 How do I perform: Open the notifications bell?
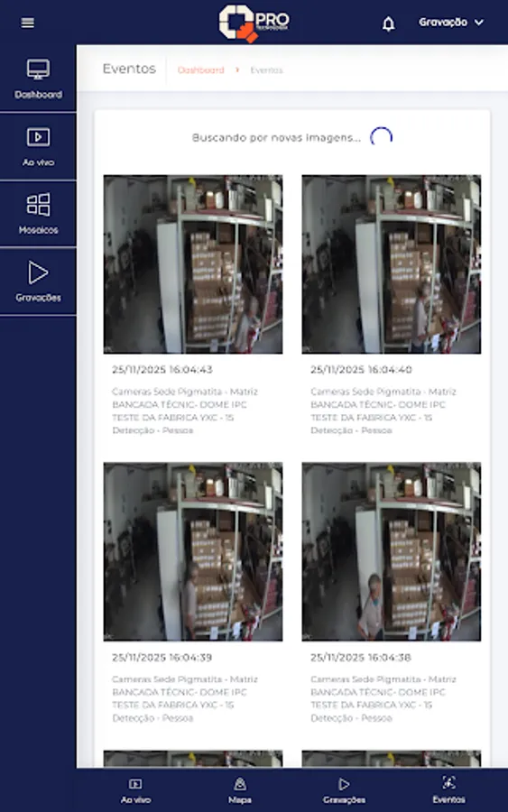pos(388,23)
